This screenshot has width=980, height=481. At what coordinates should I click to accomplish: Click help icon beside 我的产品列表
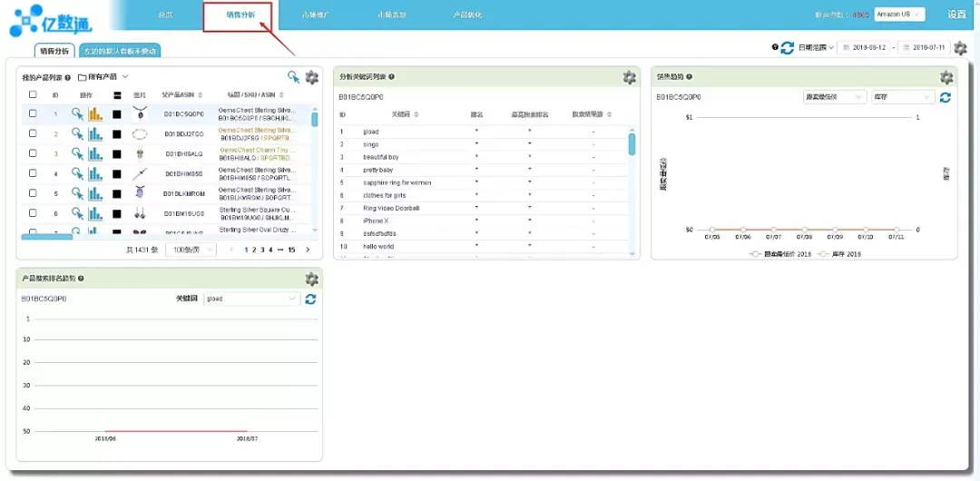[67, 77]
